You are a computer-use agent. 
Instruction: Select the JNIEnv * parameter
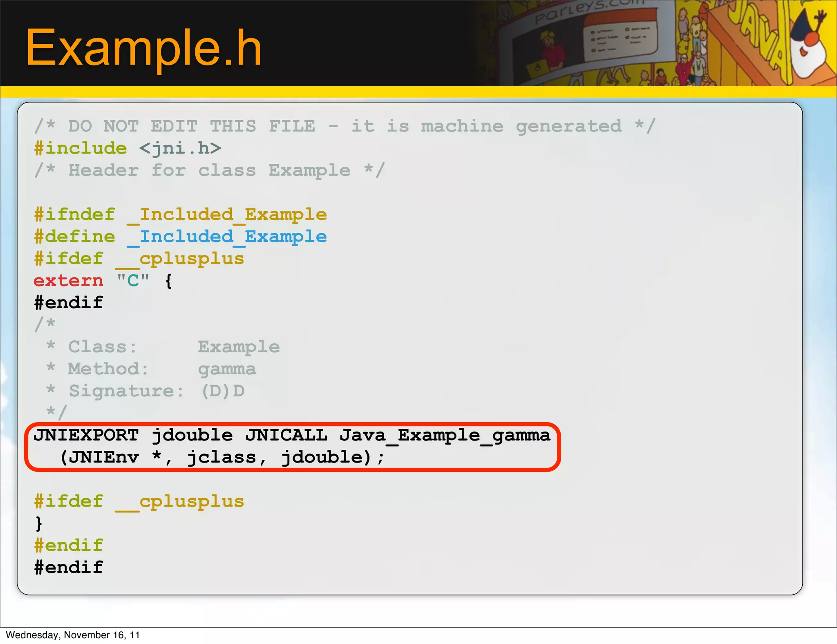point(116,458)
